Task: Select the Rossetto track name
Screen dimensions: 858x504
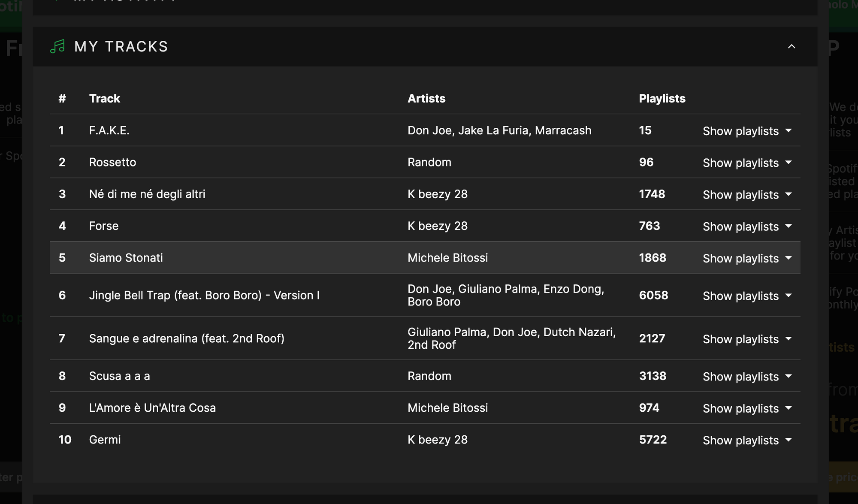Action: tap(112, 162)
